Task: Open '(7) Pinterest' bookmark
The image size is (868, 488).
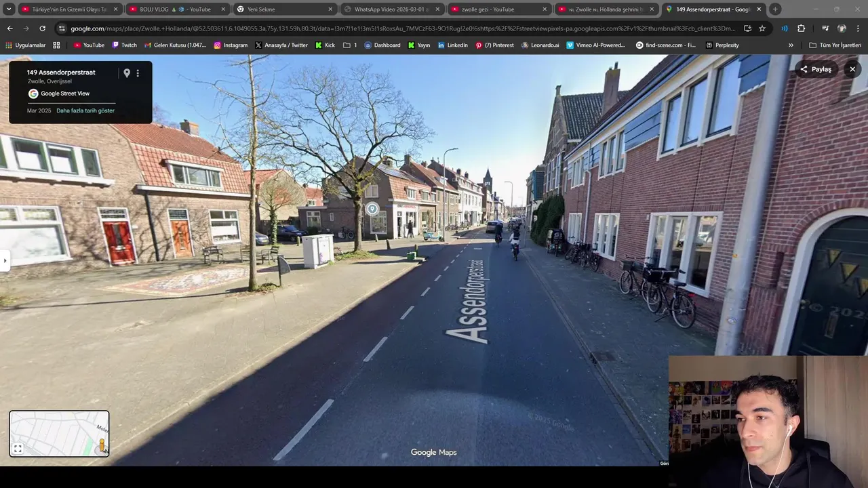Action: (494, 45)
